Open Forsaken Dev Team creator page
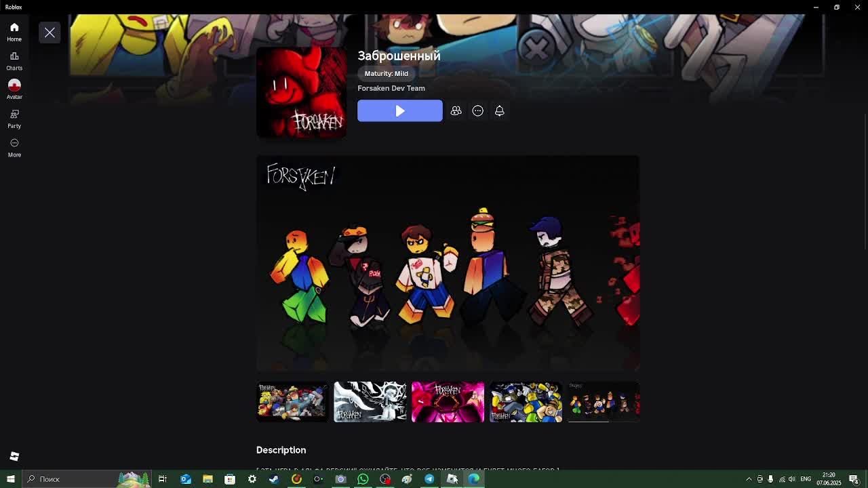 point(391,88)
